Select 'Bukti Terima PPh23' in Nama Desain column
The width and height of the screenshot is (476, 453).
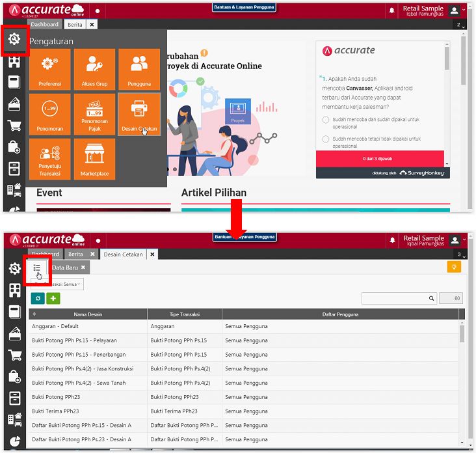coord(55,411)
